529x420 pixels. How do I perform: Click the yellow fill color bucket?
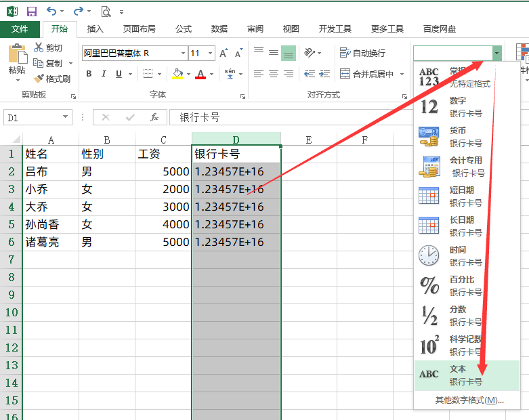click(x=177, y=74)
